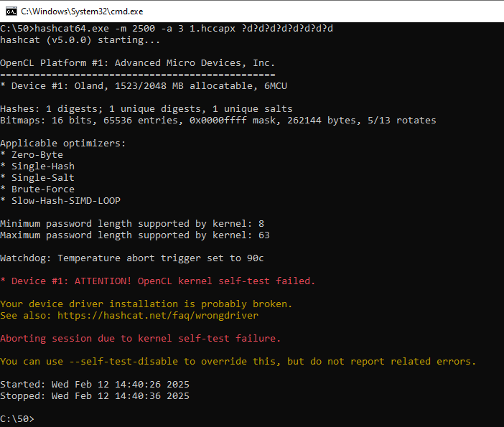
Task: Click the 'Bitmaps: 16 bits' line
Action: [x=218, y=121]
